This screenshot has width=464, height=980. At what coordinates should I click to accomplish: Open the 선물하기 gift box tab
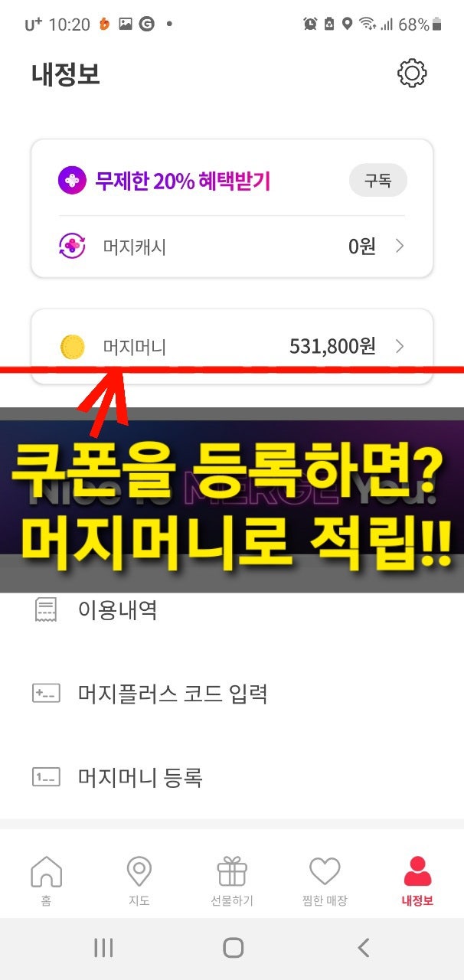tap(232, 881)
